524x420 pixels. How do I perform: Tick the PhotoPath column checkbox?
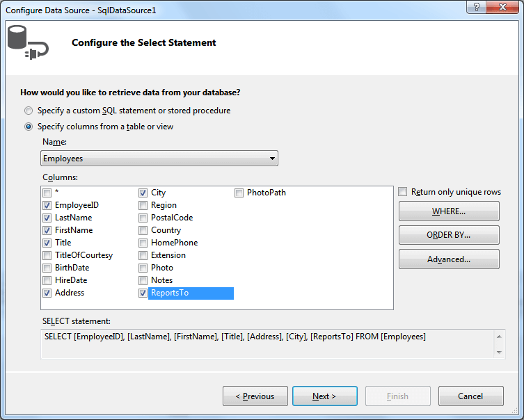[239, 193]
